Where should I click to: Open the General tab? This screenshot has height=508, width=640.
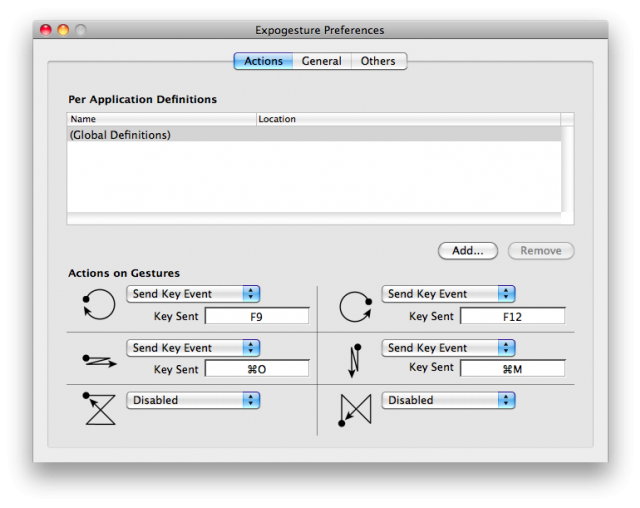pos(322,61)
